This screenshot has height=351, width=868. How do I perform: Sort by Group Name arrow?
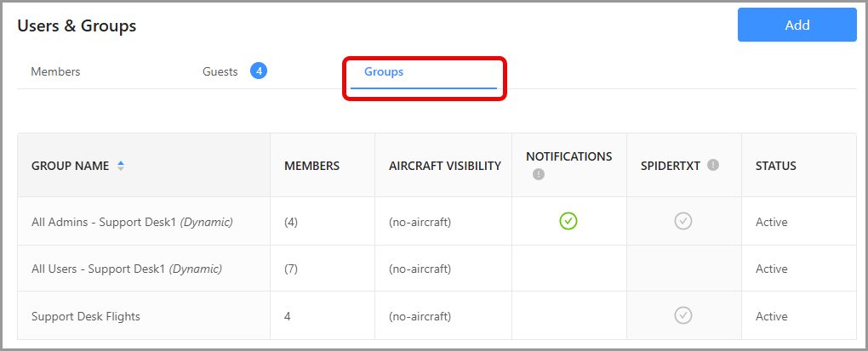[121, 166]
